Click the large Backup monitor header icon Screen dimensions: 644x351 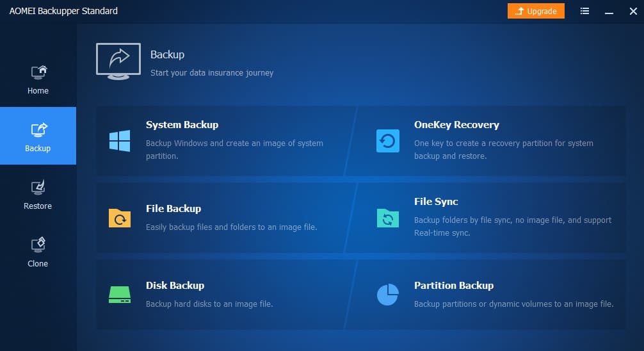click(118, 61)
